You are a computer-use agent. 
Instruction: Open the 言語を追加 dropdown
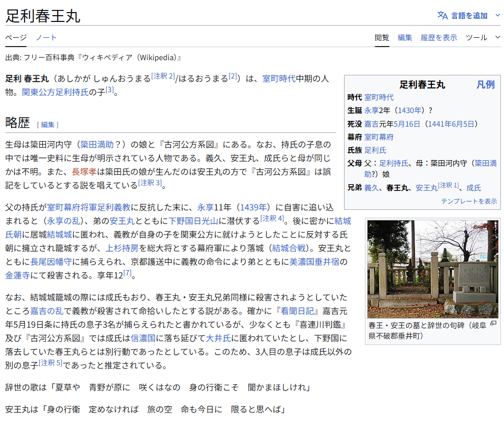[x=469, y=15]
